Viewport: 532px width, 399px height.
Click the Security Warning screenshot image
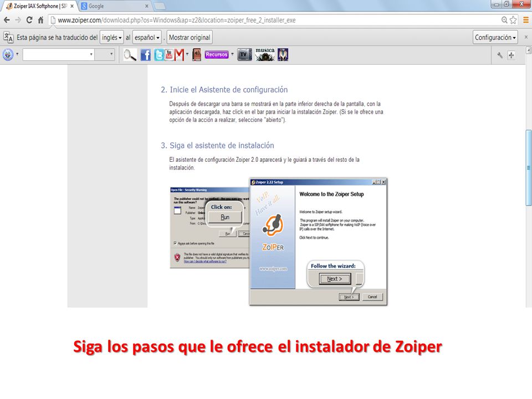209,227
